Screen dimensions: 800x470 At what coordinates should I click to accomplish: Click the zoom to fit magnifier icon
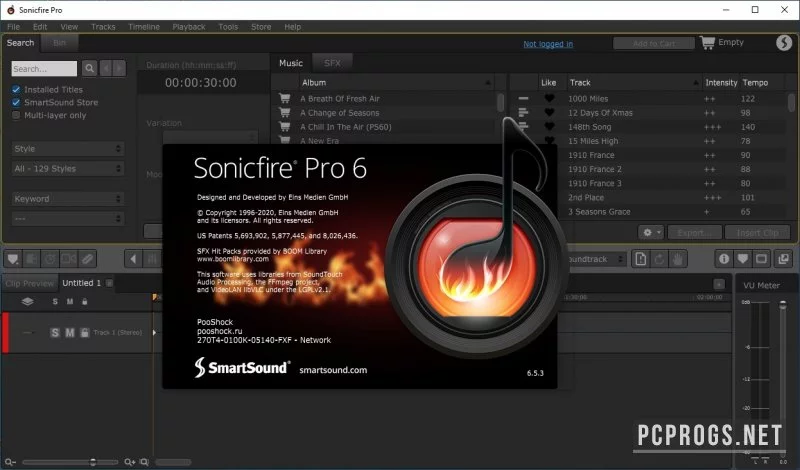[x=144, y=462]
